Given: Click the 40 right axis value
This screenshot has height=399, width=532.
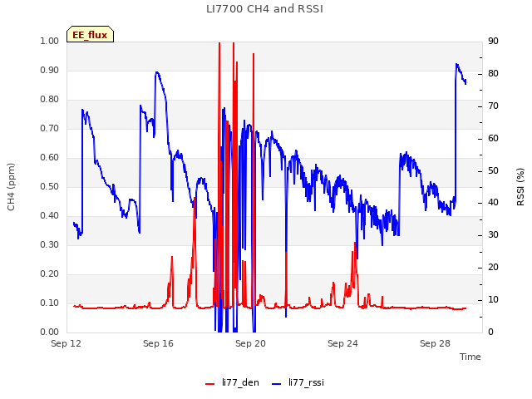Looking at the screenshot, I should (493, 203).
